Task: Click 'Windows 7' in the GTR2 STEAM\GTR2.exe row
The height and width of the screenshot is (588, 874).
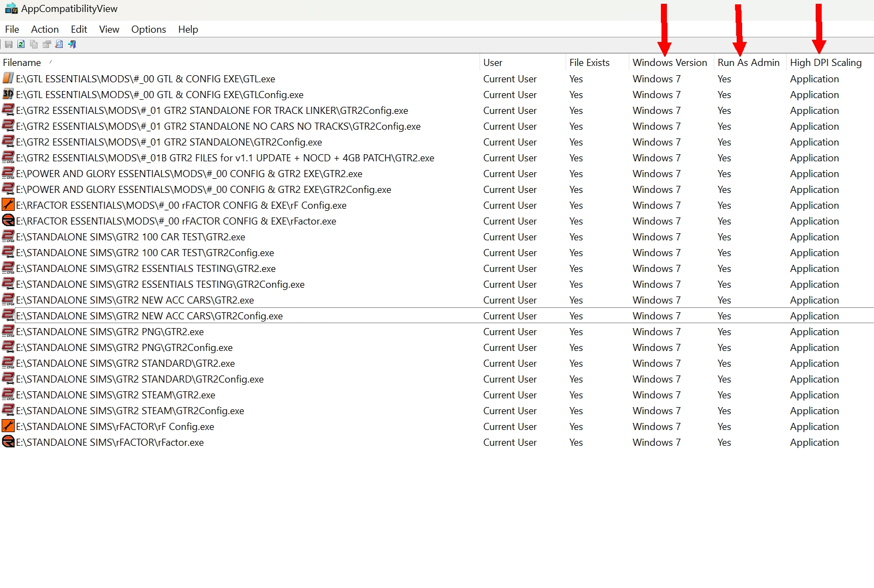Action: tap(657, 395)
